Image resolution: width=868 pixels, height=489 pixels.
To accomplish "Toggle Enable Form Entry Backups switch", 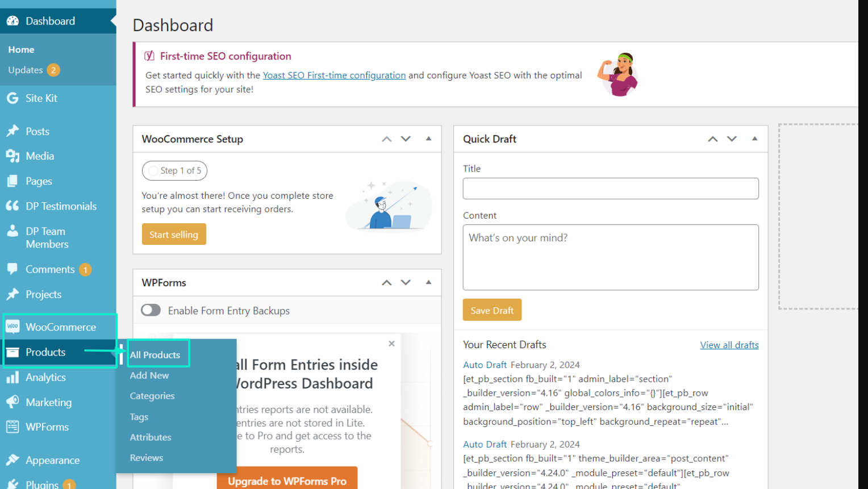I will pyautogui.click(x=151, y=310).
